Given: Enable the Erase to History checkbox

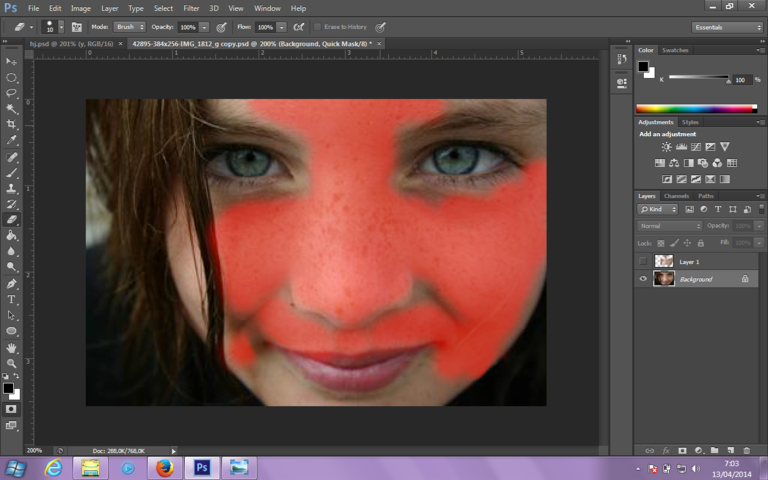Looking at the screenshot, I should pos(318,27).
